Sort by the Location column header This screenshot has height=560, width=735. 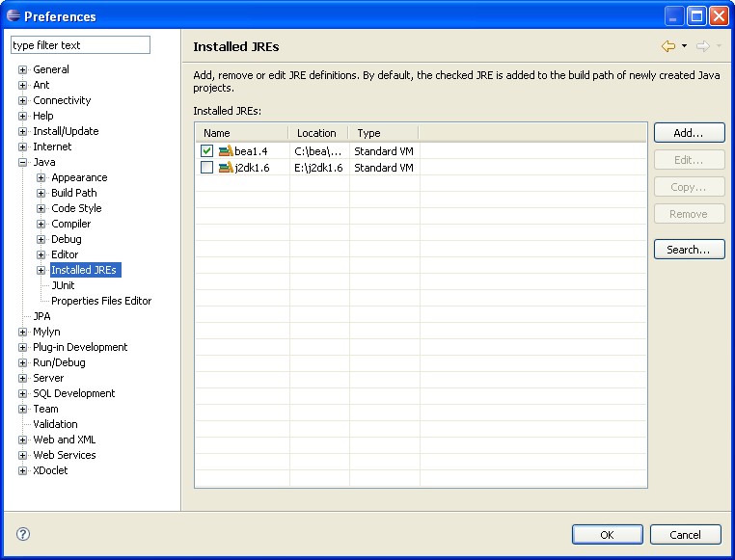click(317, 133)
